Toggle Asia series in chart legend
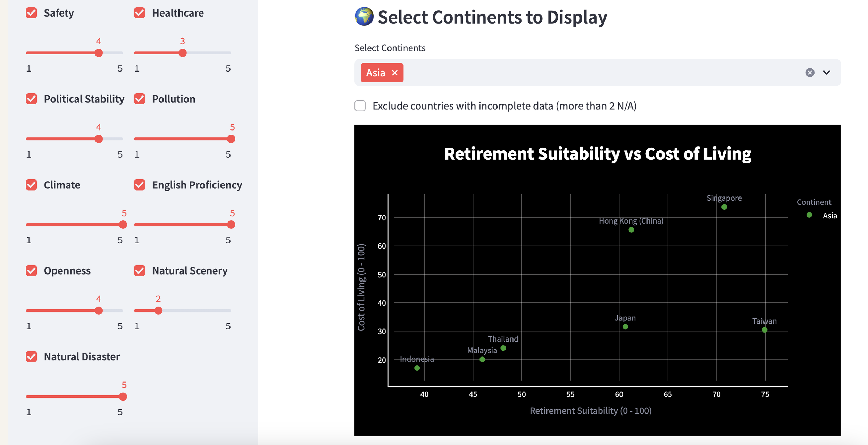The height and width of the screenshot is (445, 868). pos(829,216)
